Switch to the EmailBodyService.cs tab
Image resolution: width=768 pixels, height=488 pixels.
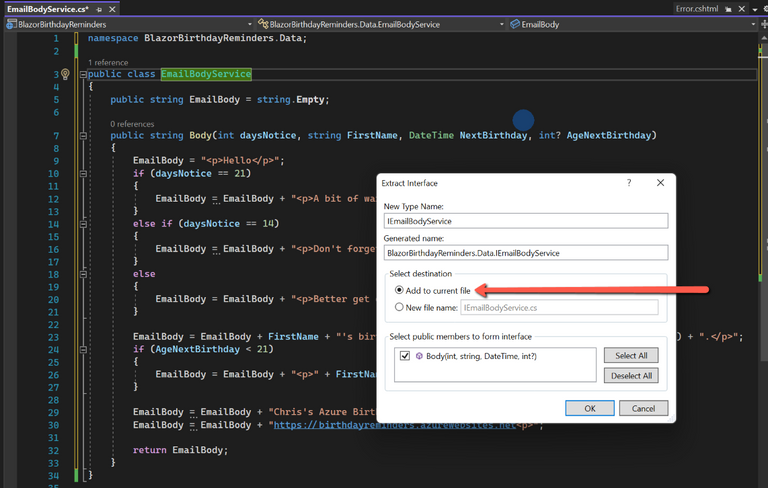pos(47,8)
